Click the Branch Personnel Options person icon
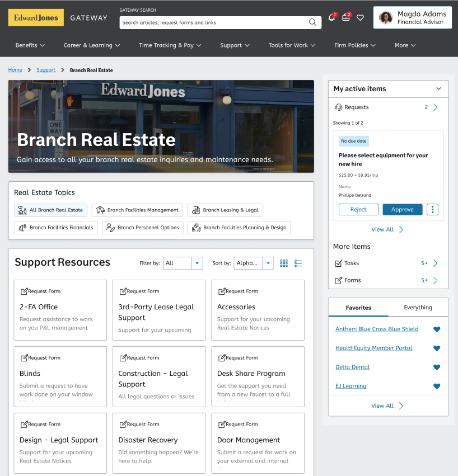Viewport: 458px width, 476px height. pos(111,228)
